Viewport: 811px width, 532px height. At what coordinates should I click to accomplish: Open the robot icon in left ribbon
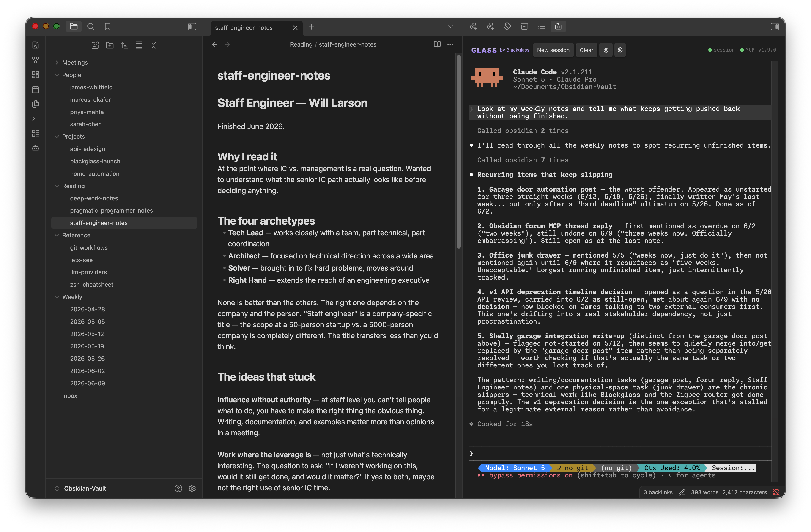pos(36,148)
